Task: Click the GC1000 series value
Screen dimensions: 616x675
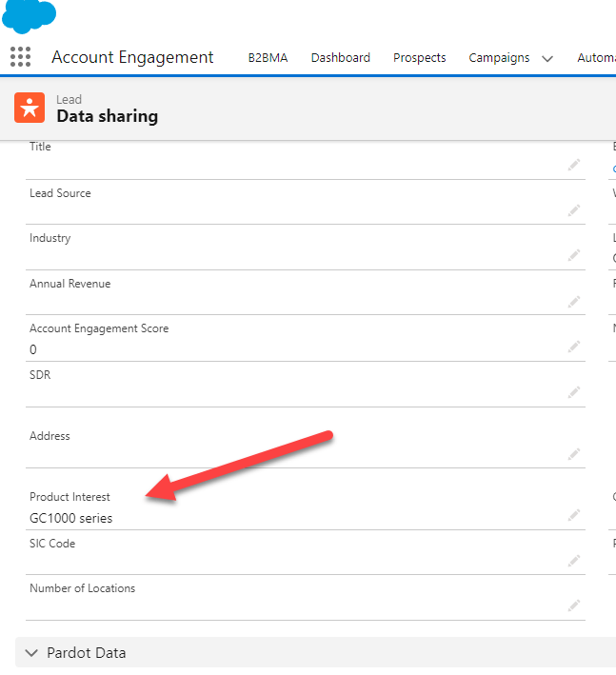Action: 71,518
